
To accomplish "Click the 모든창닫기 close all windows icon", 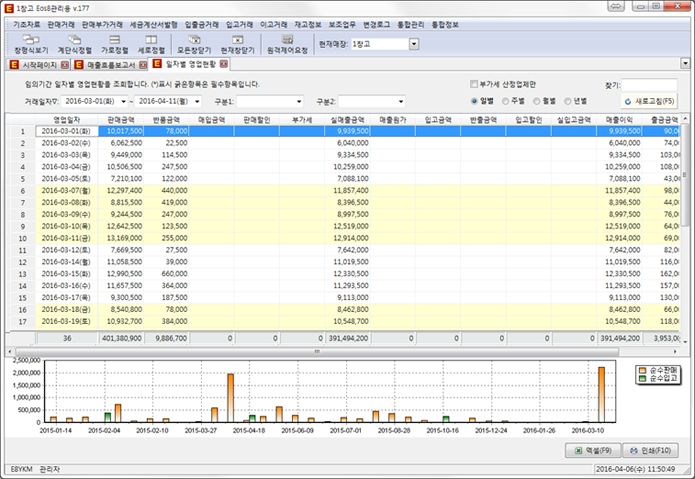I will coord(194,40).
